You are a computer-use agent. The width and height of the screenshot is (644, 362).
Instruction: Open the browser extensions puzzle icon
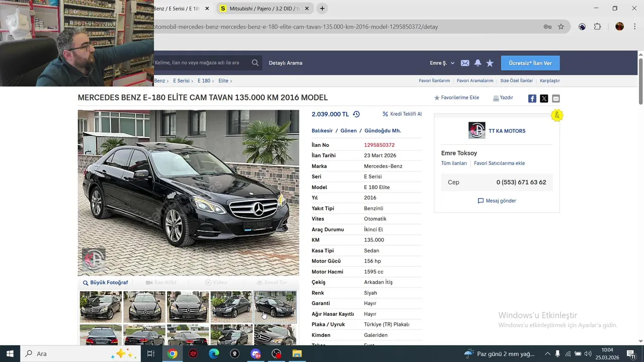tap(597, 27)
